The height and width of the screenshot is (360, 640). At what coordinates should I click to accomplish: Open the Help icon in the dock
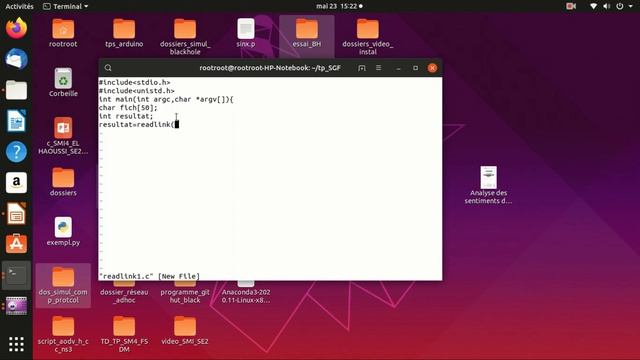tap(16, 151)
